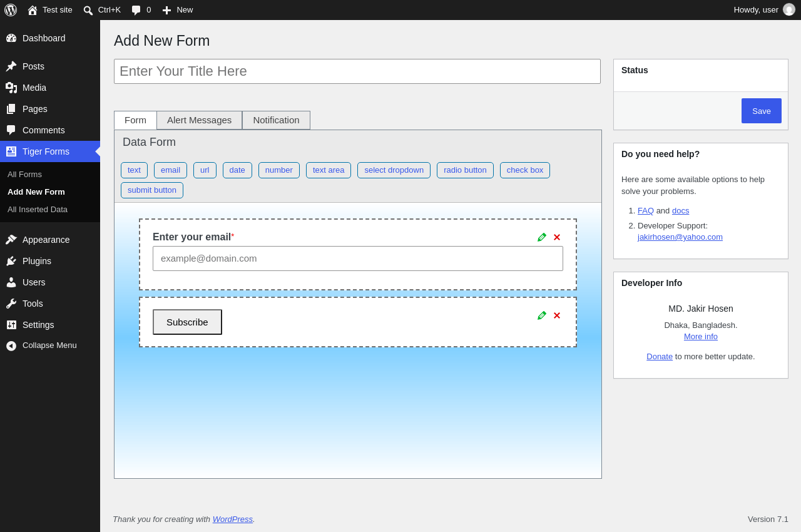
Task: Open the search Ctrl+K magnifier
Action: [88, 10]
